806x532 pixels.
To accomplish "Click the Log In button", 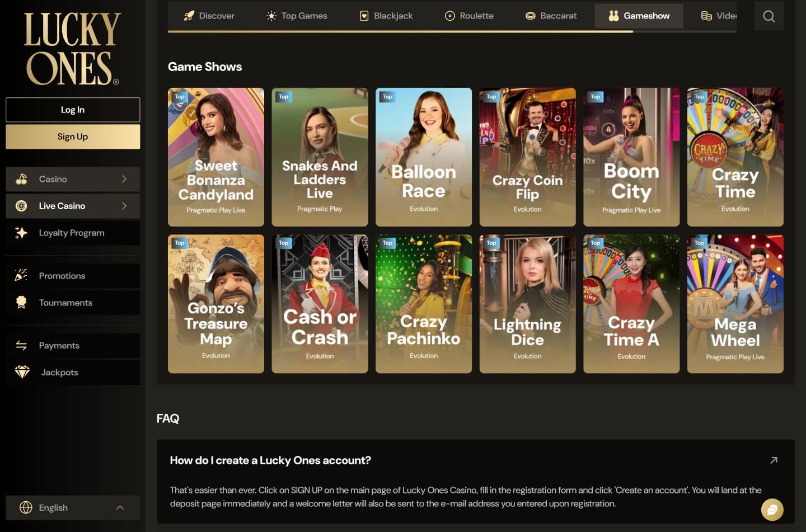I will tap(72, 110).
